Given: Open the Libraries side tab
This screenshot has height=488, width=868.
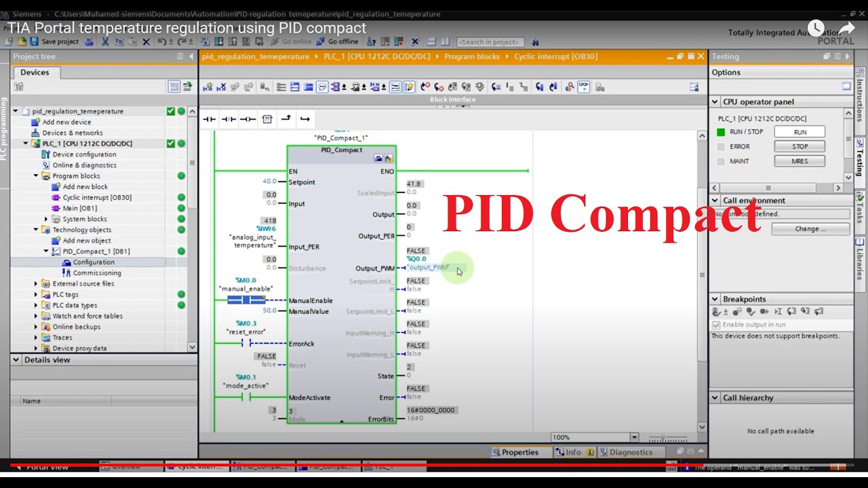Looking at the screenshot, I should click(x=860, y=258).
